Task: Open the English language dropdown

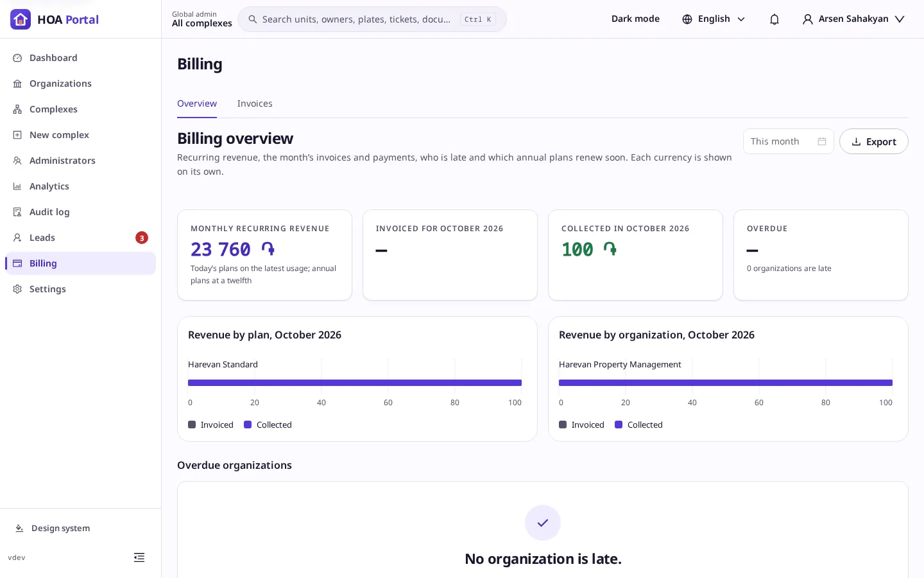Action: [x=714, y=19]
